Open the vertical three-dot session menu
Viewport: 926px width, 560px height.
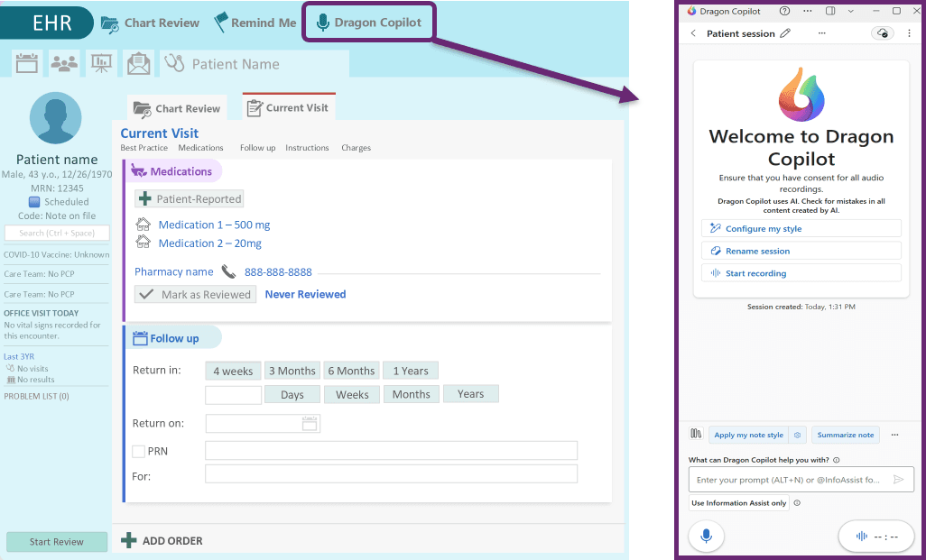coord(910,33)
